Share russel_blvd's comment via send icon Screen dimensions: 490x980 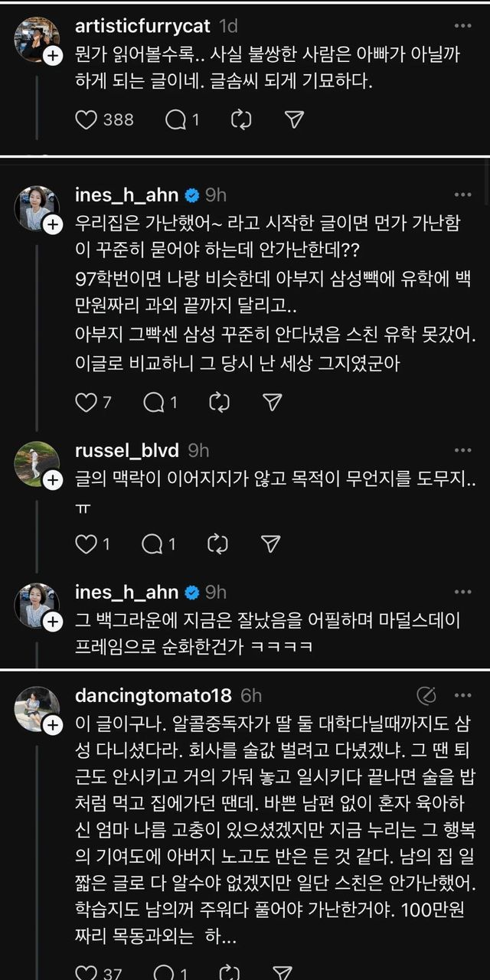pyautogui.click(x=270, y=544)
